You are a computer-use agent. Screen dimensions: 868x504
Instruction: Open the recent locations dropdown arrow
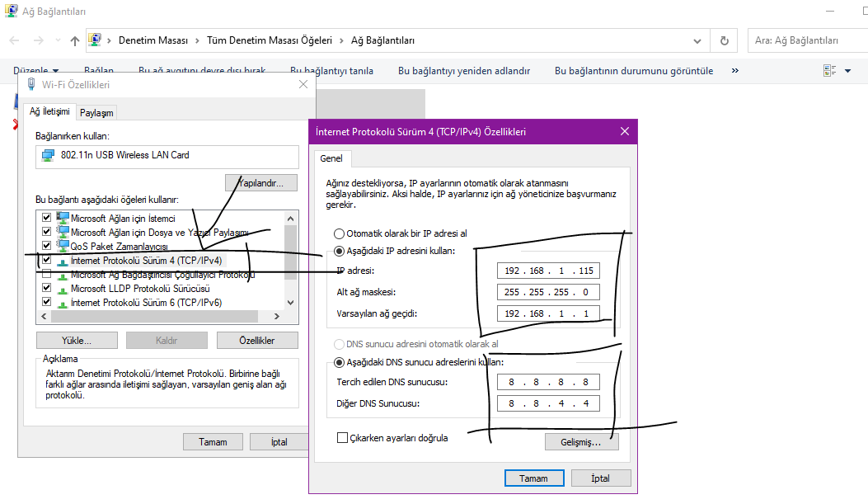(x=59, y=40)
